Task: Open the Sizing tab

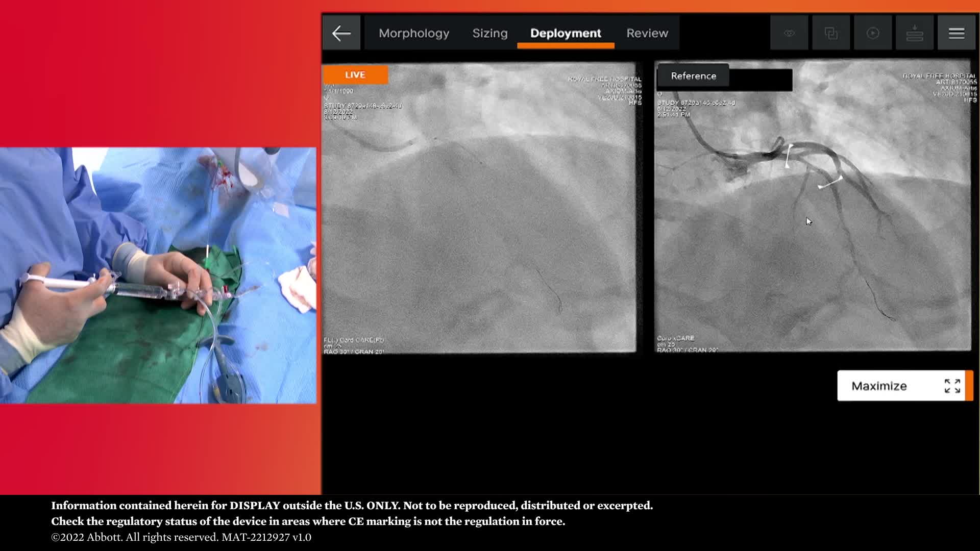Action: [489, 34]
